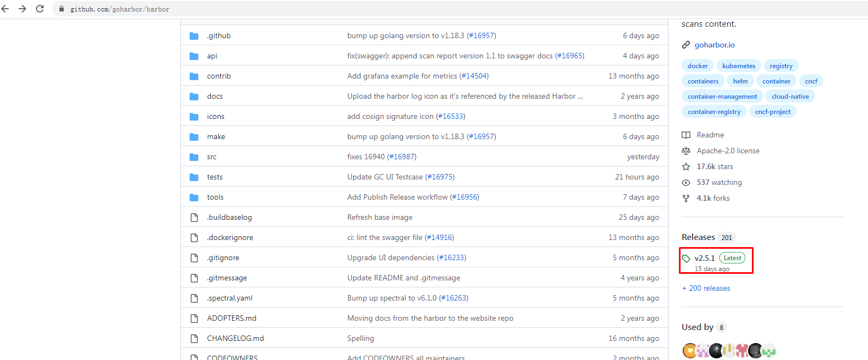
Task: Click the v2.5.1 release tag icon
Action: 687,259
